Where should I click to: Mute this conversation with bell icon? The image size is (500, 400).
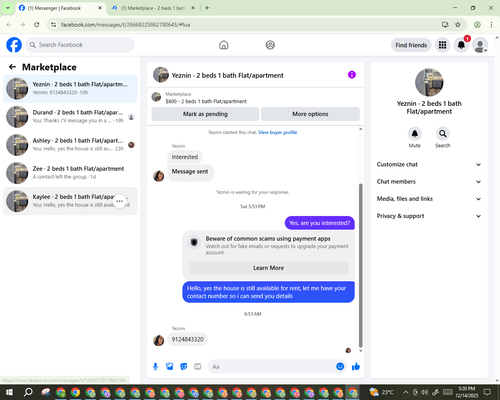[415, 134]
